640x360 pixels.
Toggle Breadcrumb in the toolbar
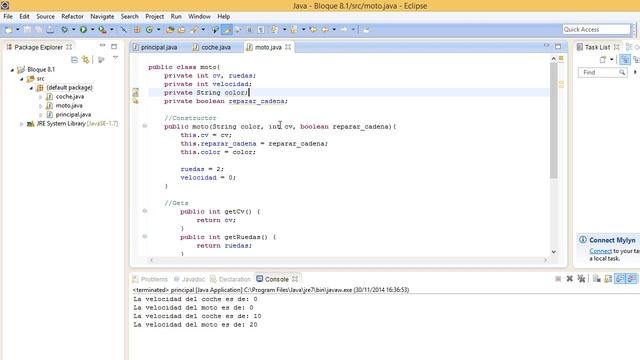(215, 30)
